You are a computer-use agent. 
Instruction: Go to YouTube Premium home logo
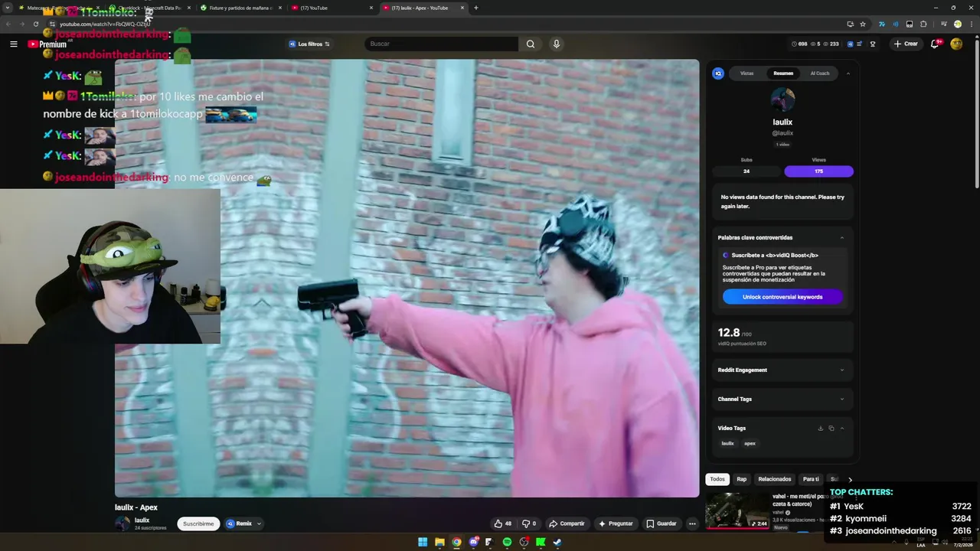pos(47,44)
